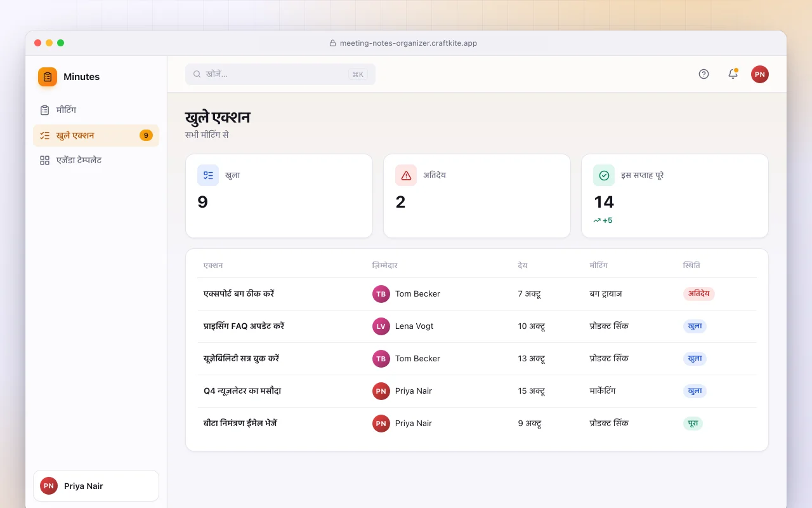Go to मीटिंग in the sidebar
The image size is (812, 508).
point(96,110)
